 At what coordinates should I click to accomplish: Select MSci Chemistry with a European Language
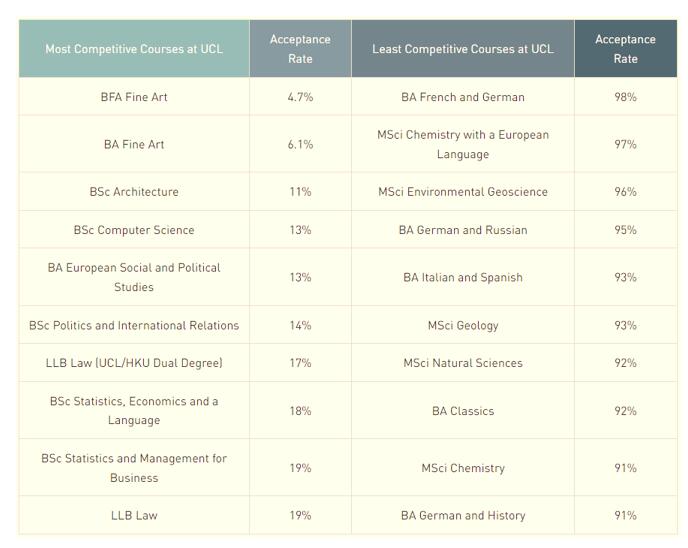coord(462,144)
